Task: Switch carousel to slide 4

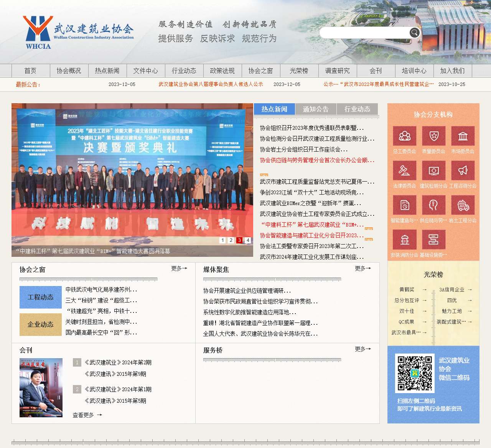Action: coord(247,240)
